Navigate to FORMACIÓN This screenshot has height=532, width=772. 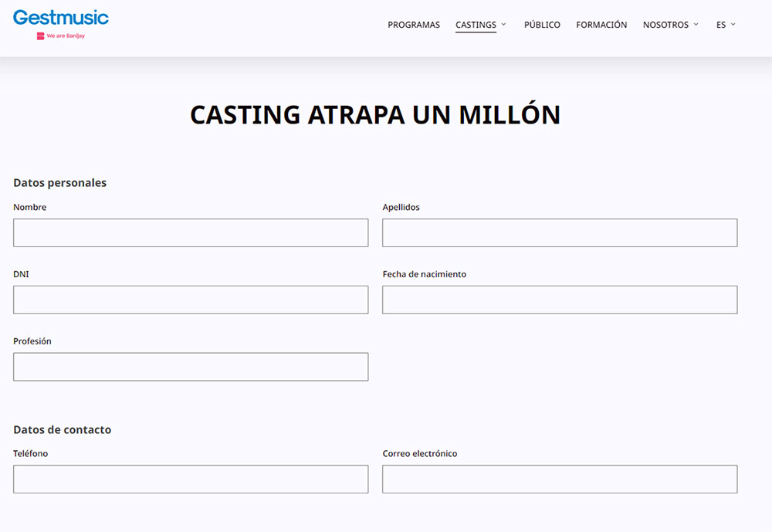coord(601,25)
